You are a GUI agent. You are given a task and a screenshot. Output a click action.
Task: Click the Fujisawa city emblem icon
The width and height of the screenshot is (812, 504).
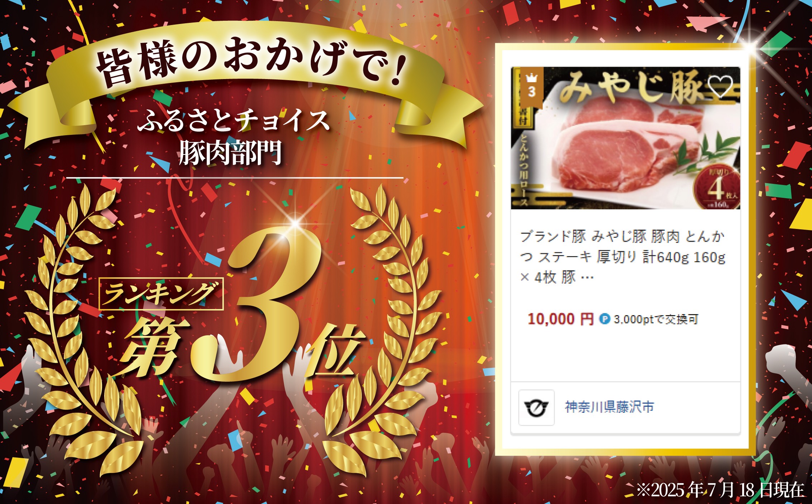tap(536, 407)
